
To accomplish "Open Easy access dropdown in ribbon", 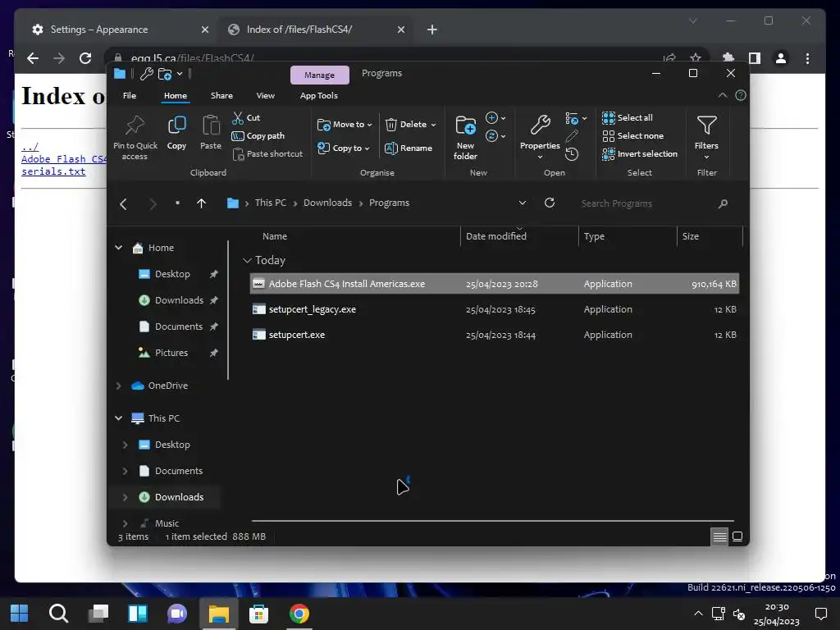I will [x=495, y=136].
